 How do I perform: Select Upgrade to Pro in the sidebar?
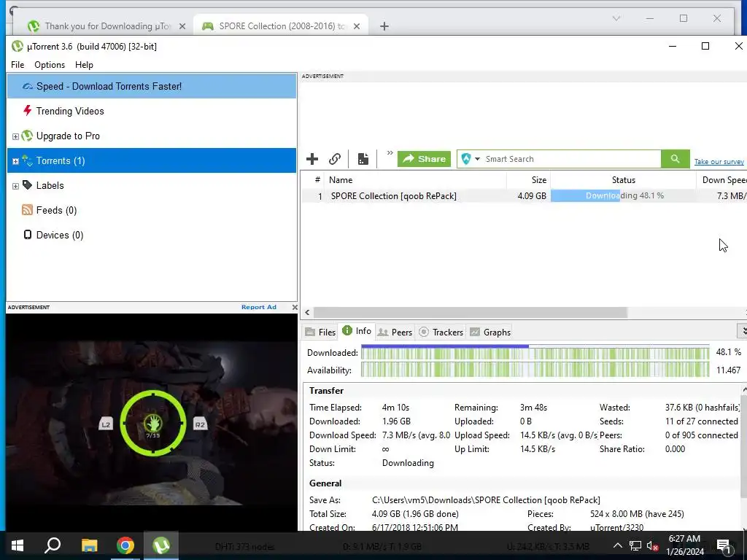[x=152, y=136]
